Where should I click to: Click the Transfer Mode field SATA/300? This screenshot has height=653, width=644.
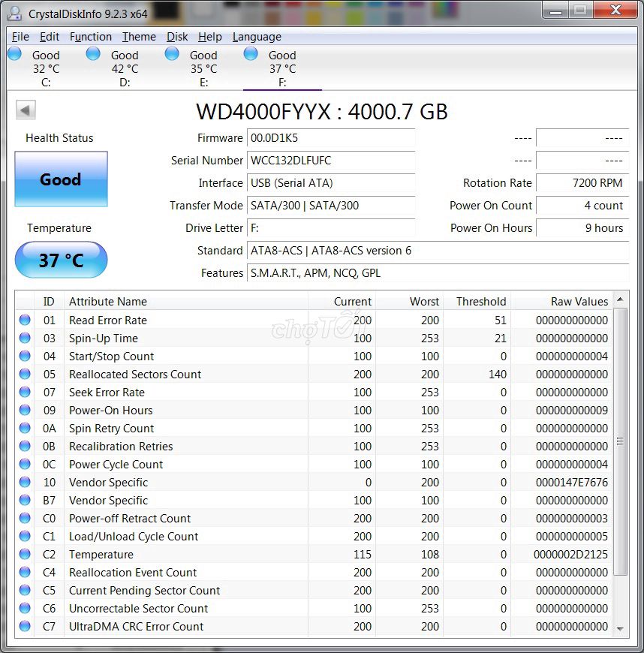(331, 206)
